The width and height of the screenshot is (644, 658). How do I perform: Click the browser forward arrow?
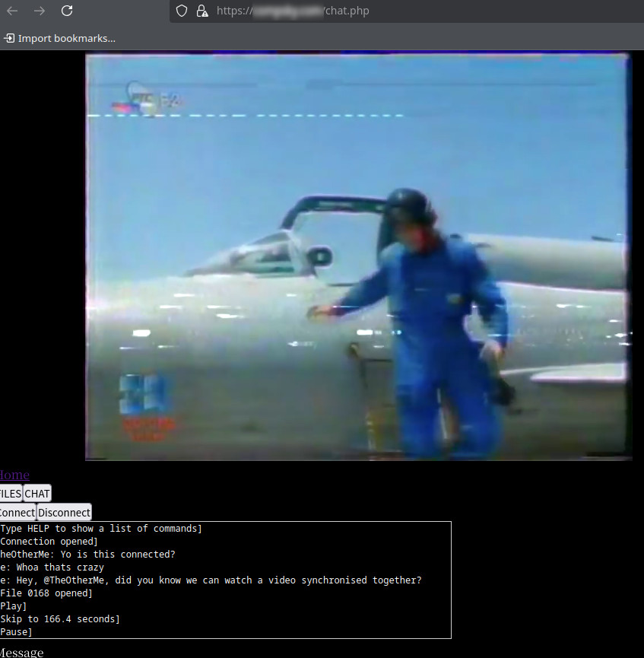(40, 11)
